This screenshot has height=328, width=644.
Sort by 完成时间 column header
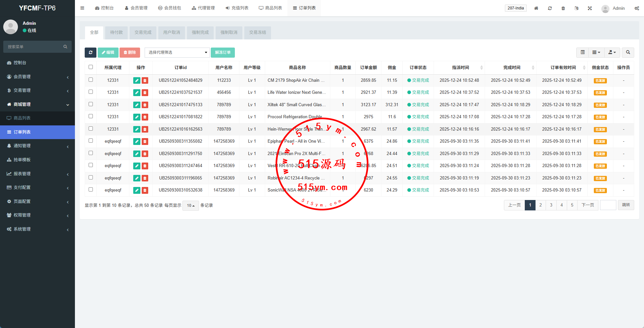tap(512, 67)
